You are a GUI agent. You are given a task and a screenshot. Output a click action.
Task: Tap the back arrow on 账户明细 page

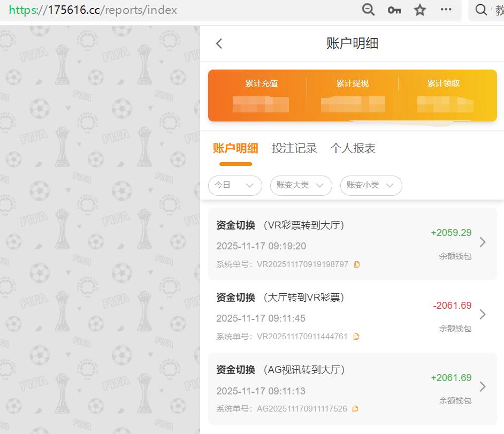coord(218,43)
